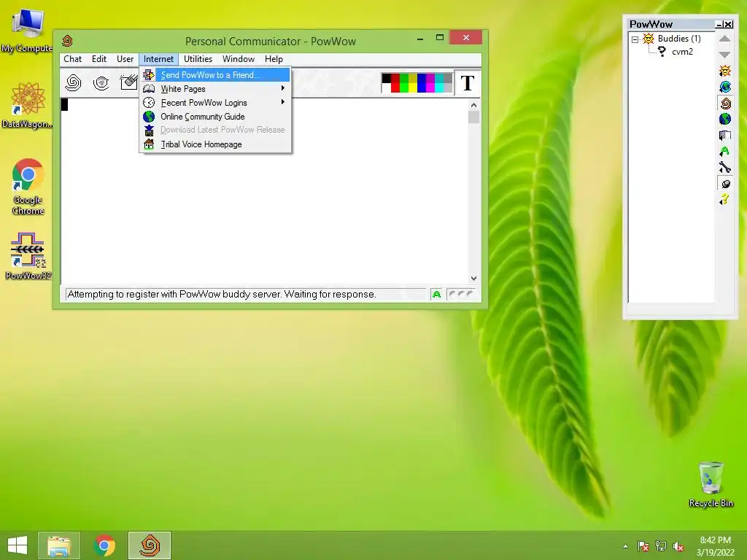This screenshot has height=560, width=747.
Task: Click the down arrow in PowWow sidebar
Action: (724, 55)
